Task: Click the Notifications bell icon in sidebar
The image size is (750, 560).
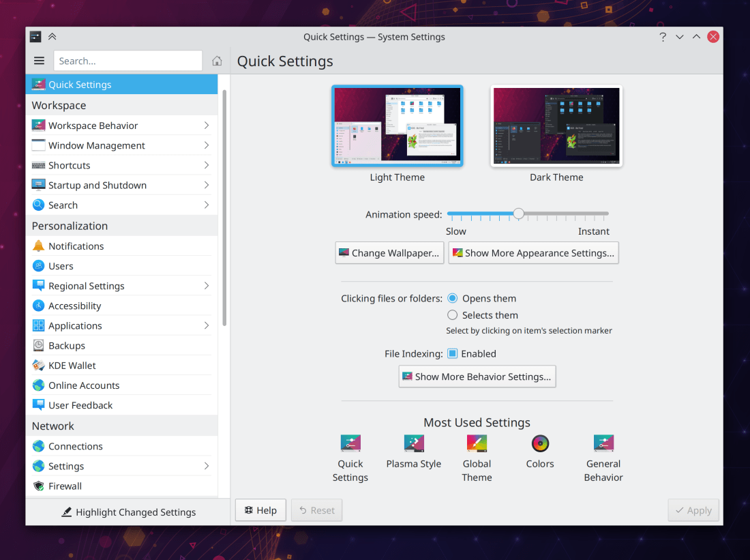Action: click(38, 246)
